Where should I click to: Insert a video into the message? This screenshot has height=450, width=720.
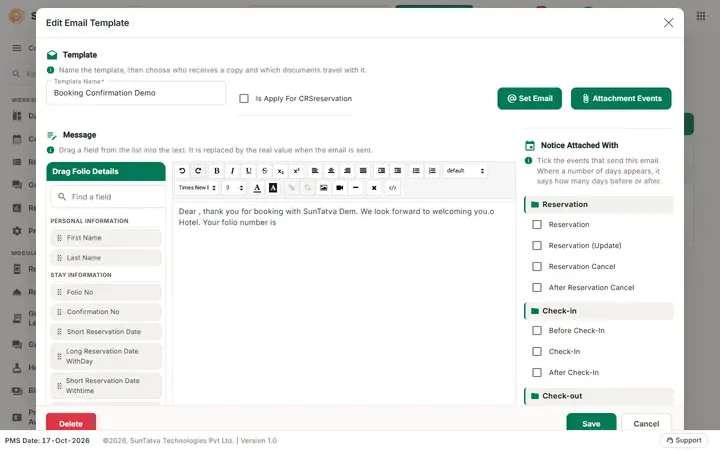pos(340,188)
